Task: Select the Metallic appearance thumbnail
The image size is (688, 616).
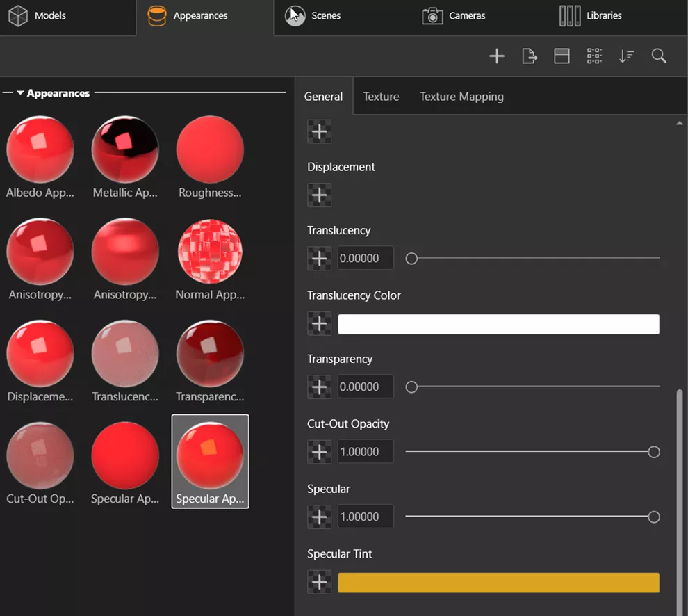Action: (125, 151)
